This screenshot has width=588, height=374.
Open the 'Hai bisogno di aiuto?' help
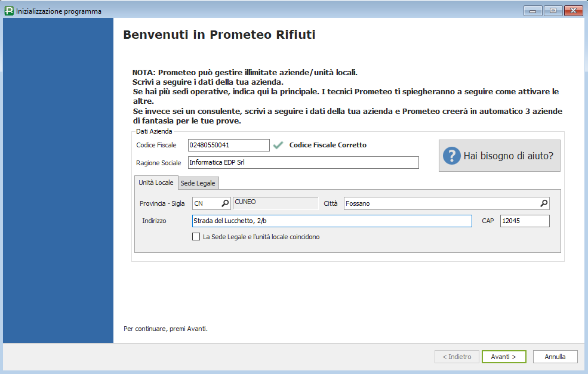499,156
